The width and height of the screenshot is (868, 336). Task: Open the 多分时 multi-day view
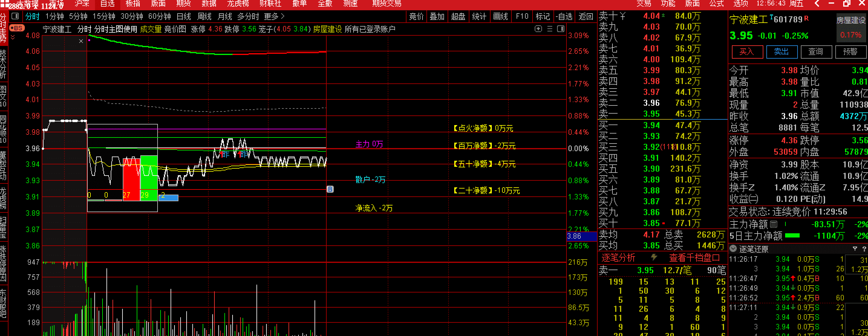tap(248, 16)
